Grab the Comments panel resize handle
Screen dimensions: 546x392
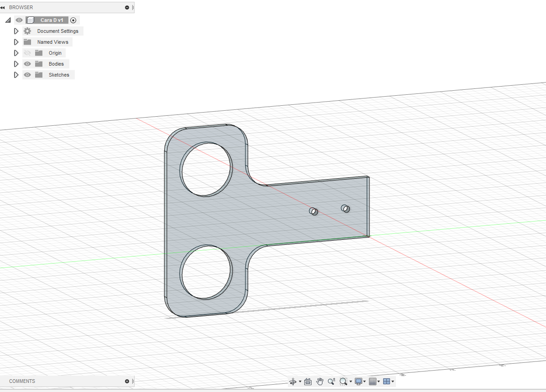133,381
